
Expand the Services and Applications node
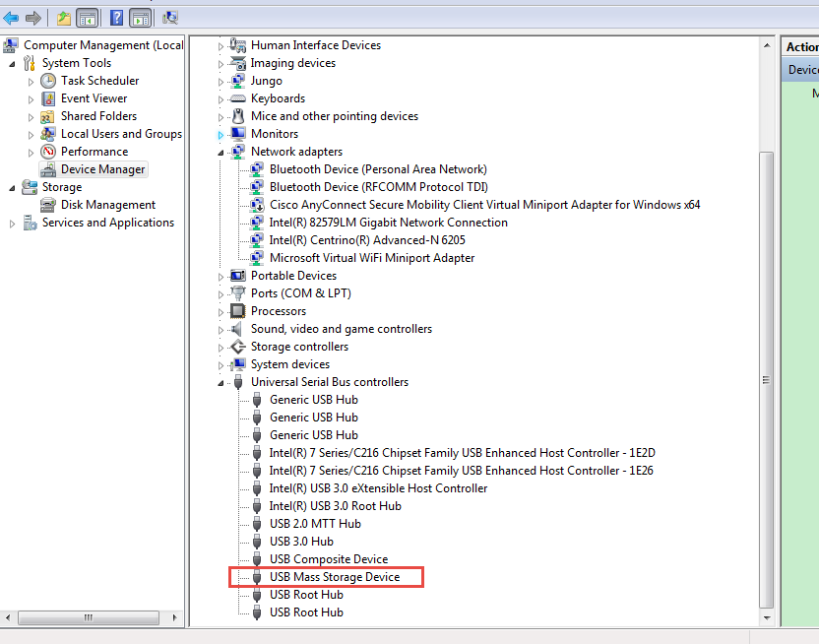click(12, 224)
